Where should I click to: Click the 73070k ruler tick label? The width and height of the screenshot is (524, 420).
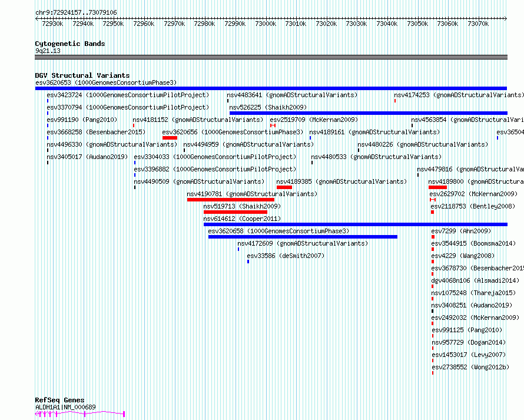pos(478,24)
